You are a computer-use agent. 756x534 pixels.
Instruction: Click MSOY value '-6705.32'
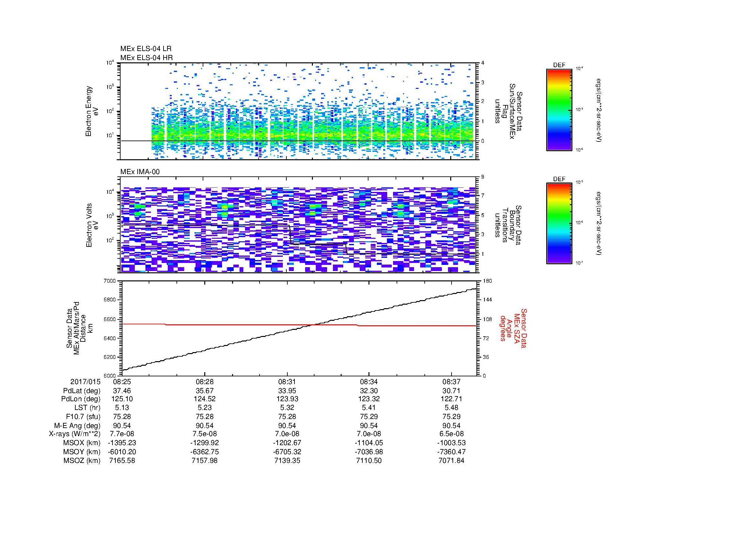coord(287,452)
